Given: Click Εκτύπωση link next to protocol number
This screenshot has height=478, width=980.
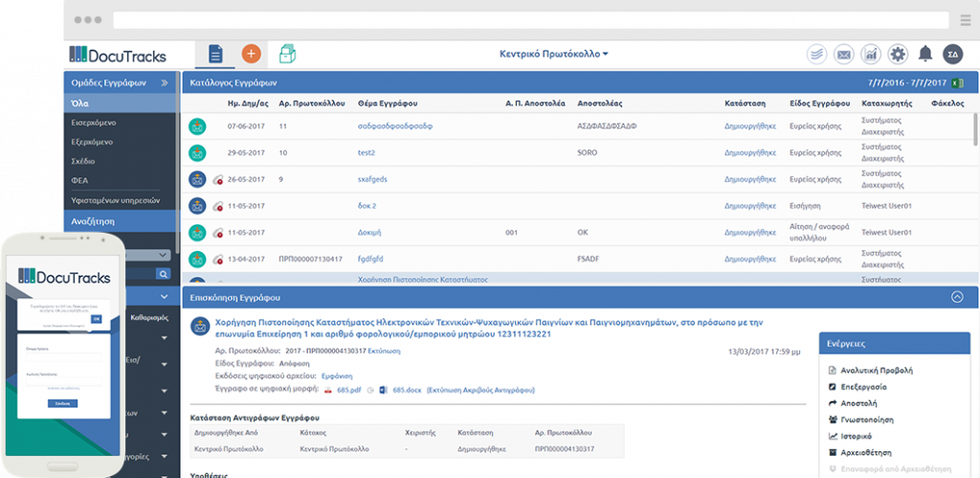Looking at the screenshot, I should tap(384, 351).
